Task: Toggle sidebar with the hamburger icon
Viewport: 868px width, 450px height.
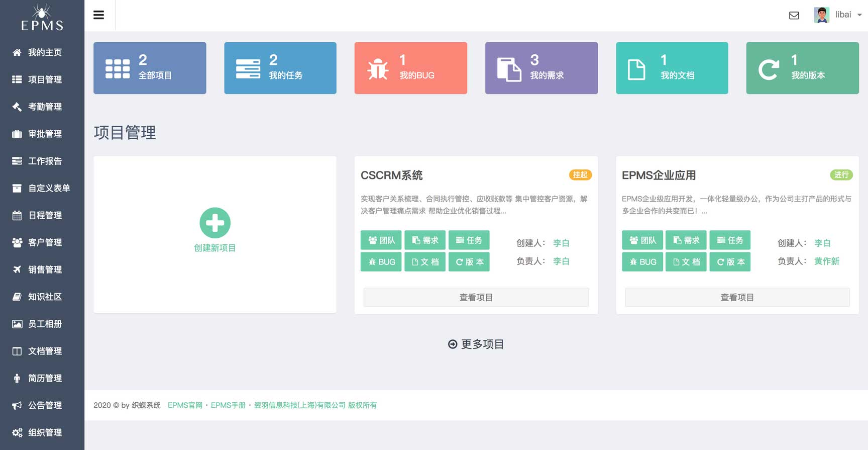Action: click(98, 15)
